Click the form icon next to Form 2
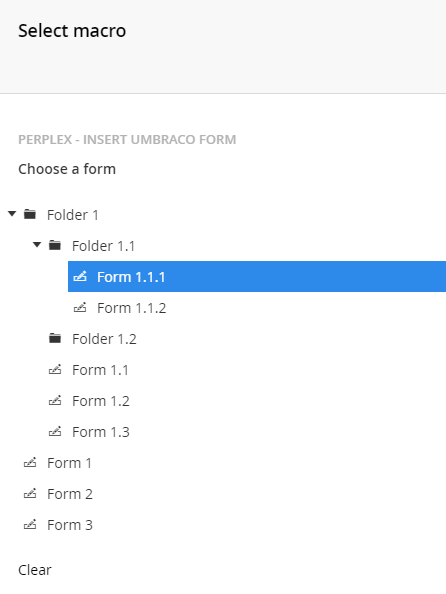This screenshot has width=446, height=594. pyautogui.click(x=30, y=494)
